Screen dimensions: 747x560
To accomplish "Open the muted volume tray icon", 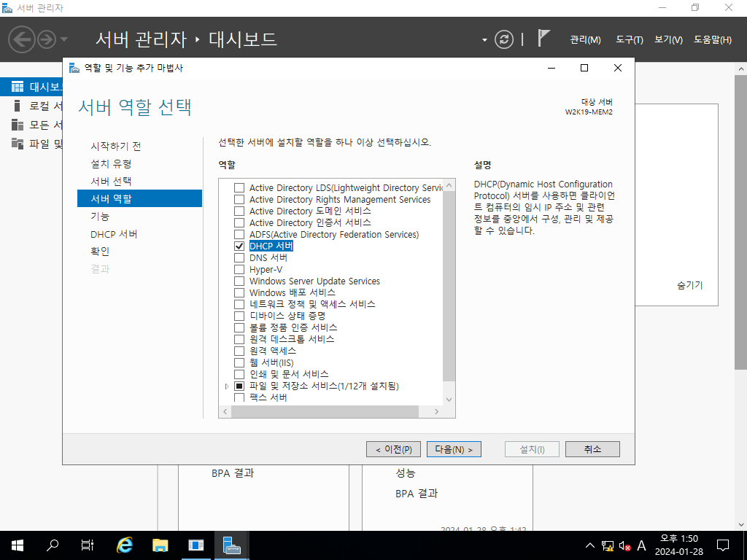I will coord(624,545).
